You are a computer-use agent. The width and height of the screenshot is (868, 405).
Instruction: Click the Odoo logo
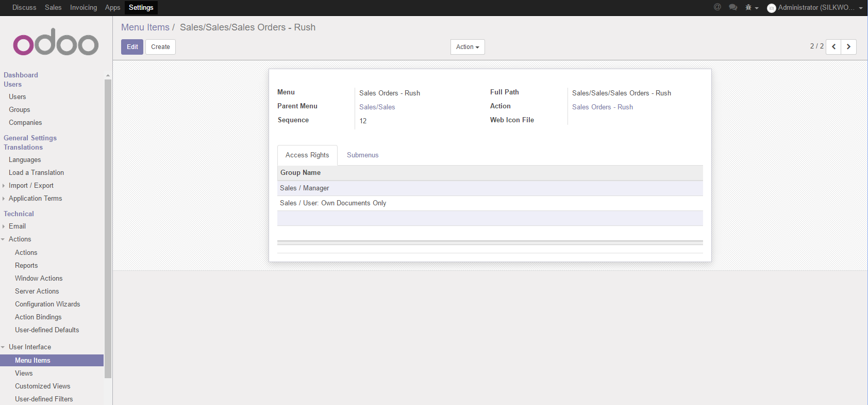point(56,42)
